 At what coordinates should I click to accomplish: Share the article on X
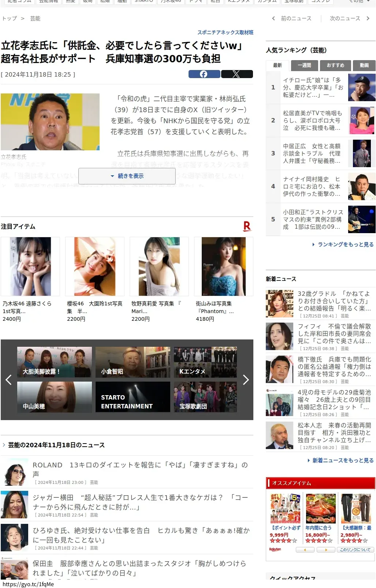[x=237, y=74]
